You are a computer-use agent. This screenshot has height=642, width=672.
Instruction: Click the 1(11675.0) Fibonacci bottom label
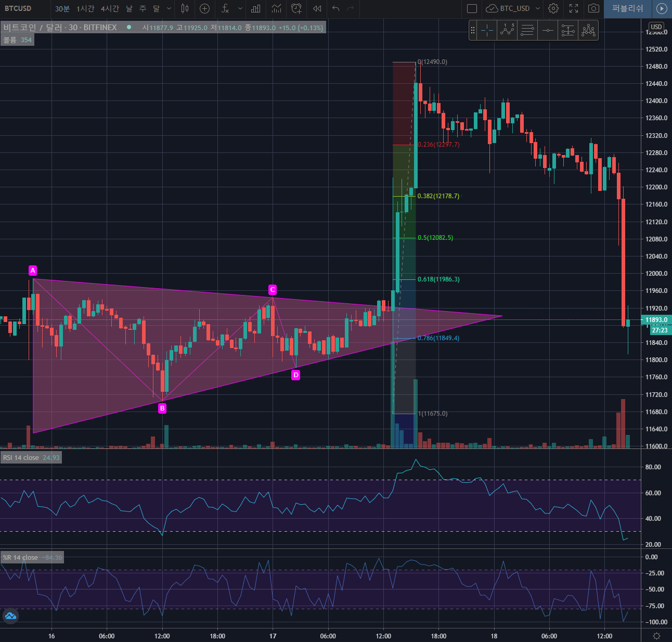tap(432, 414)
